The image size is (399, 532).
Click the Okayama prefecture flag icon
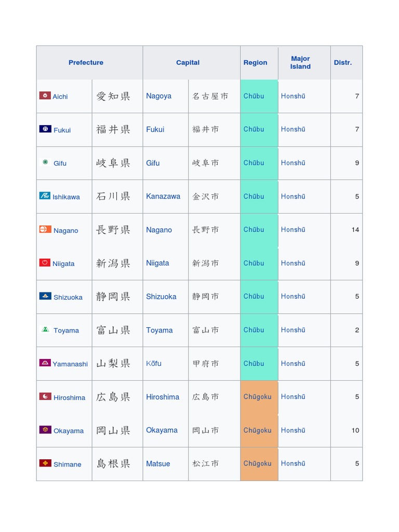click(x=45, y=430)
